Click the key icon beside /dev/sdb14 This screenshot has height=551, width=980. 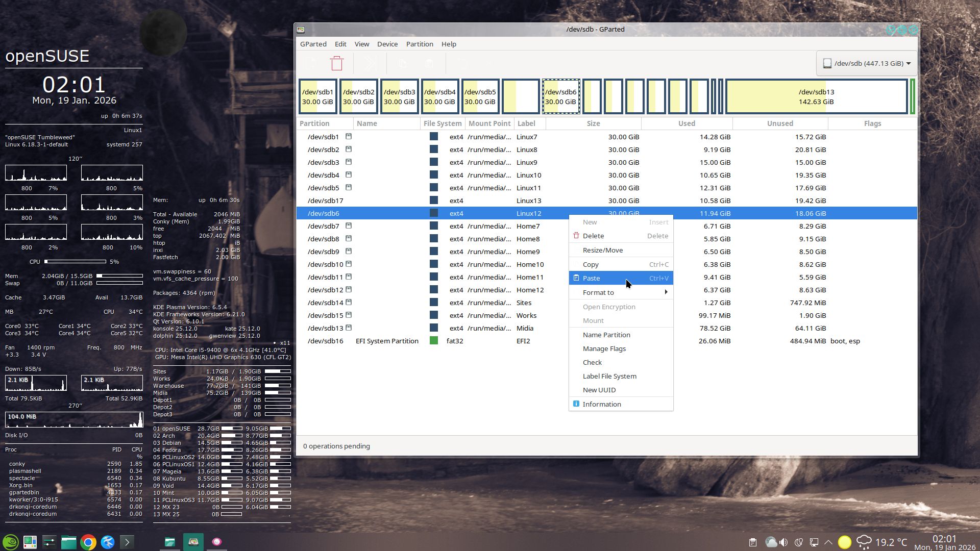(x=349, y=303)
